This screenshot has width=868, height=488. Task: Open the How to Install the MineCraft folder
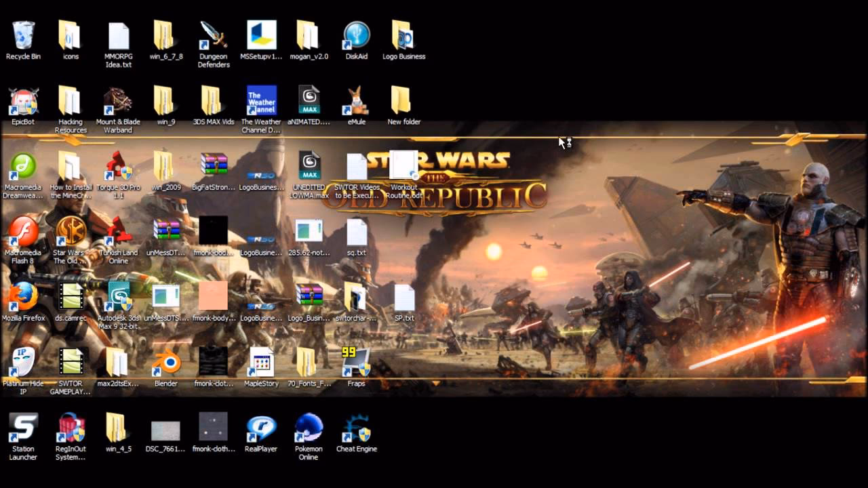pos(71,166)
